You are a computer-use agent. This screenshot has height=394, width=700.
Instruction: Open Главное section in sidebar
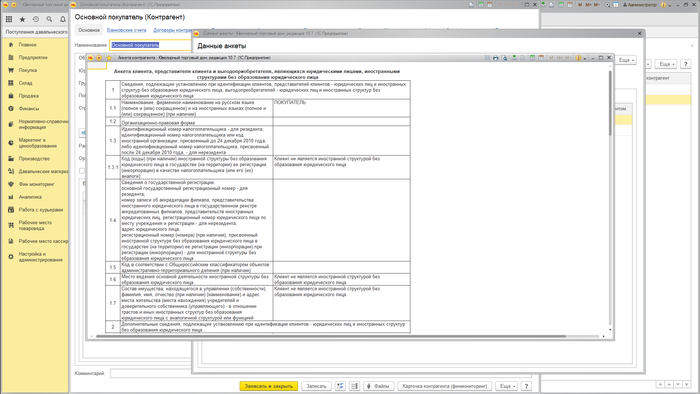tap(28, 45)
